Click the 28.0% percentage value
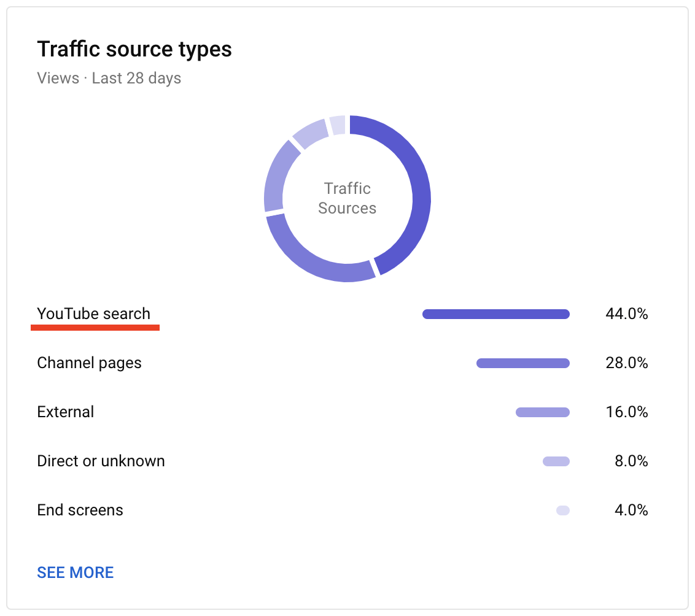This screenshot has height=616, width=695. click(x=626, y=363)
